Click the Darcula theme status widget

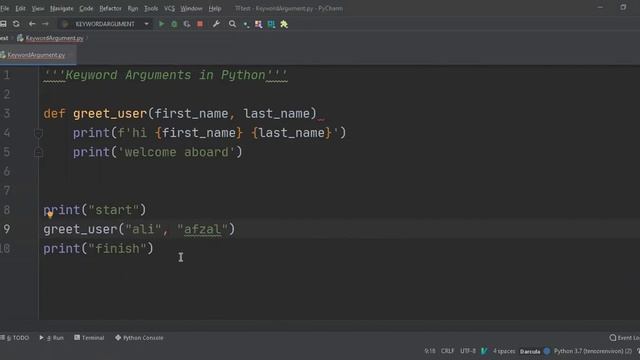point(530,351)
